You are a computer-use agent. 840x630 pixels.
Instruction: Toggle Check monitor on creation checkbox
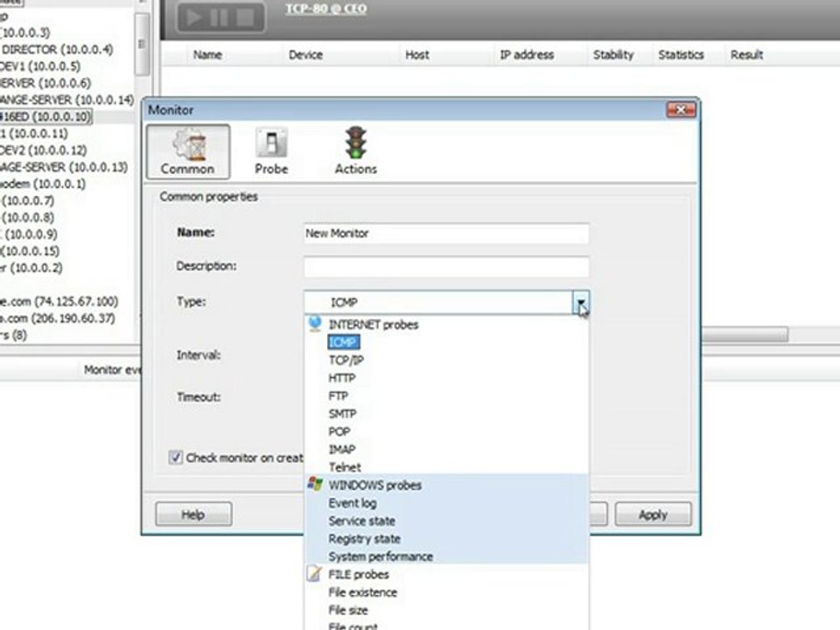pos(175,458)
